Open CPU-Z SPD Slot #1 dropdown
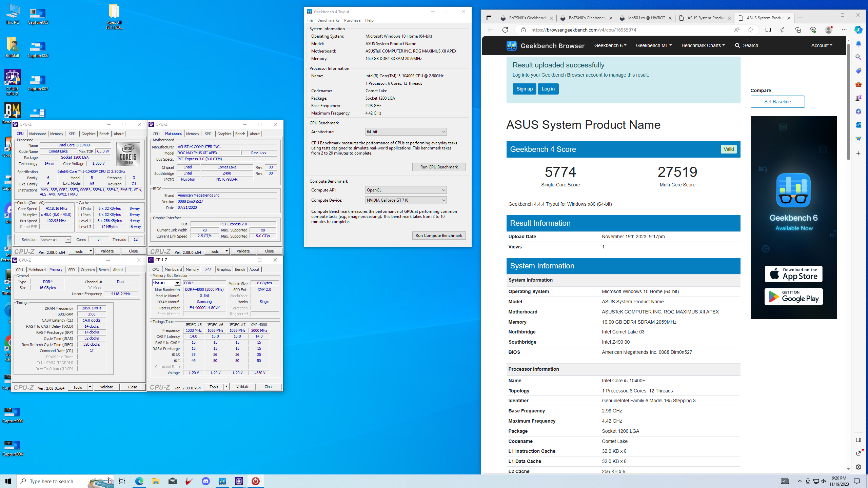Viewport: 868px width, 488px height. pos(166,283)
